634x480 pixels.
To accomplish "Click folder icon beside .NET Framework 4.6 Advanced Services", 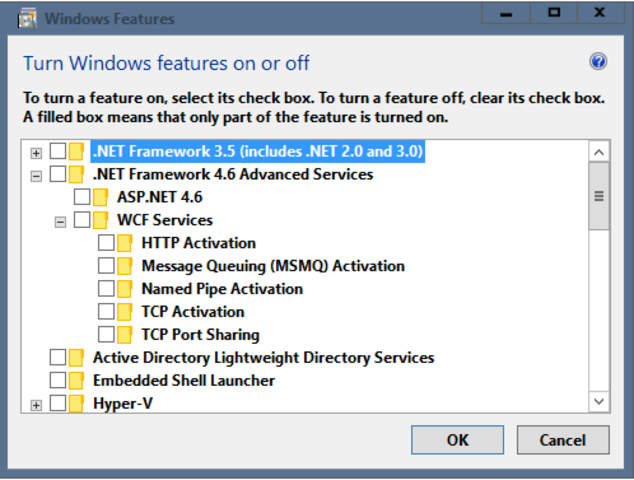I will coord(76,175).
